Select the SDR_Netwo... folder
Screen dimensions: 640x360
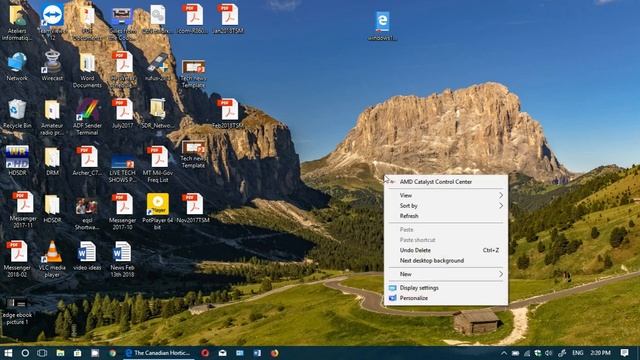[x=158, y=114]
